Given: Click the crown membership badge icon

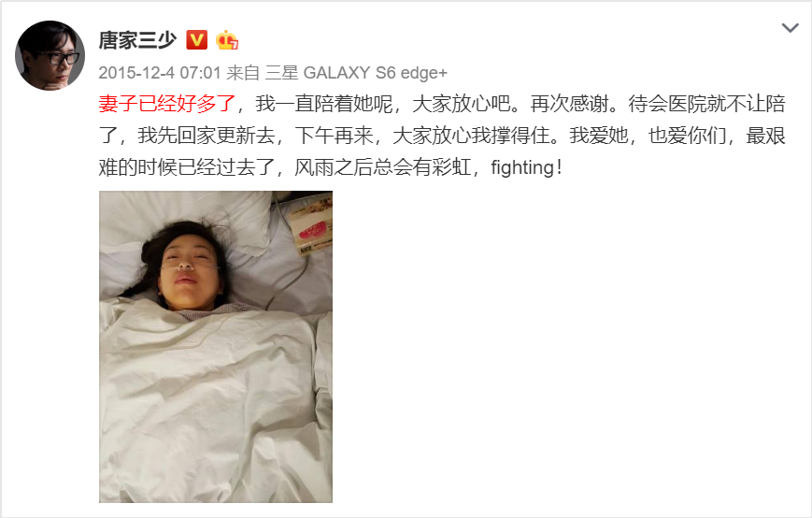Looking at the screenshot, I should tap(227, 40).
